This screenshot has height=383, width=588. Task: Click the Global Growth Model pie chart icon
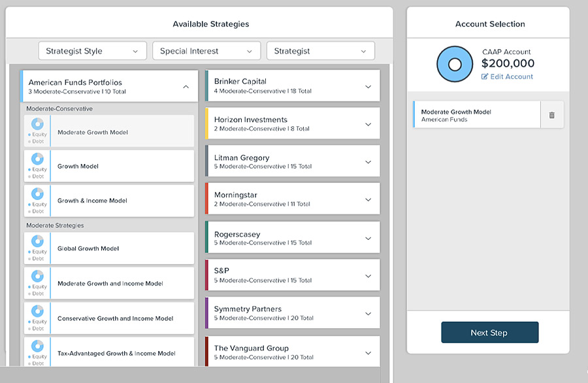tap(38, 241)
